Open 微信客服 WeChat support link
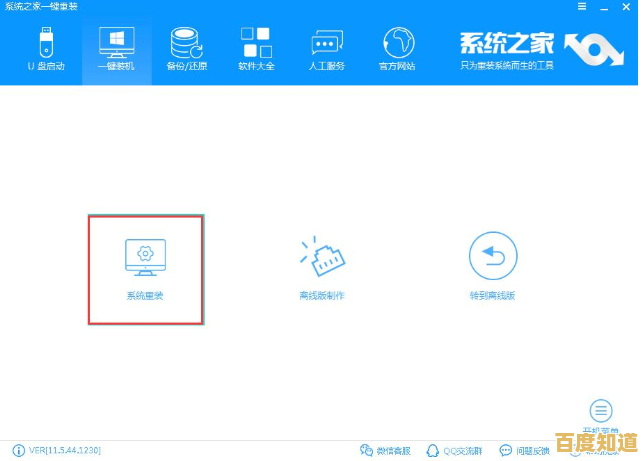This screenshot has width=643, height=461. (x=385, y=451)
